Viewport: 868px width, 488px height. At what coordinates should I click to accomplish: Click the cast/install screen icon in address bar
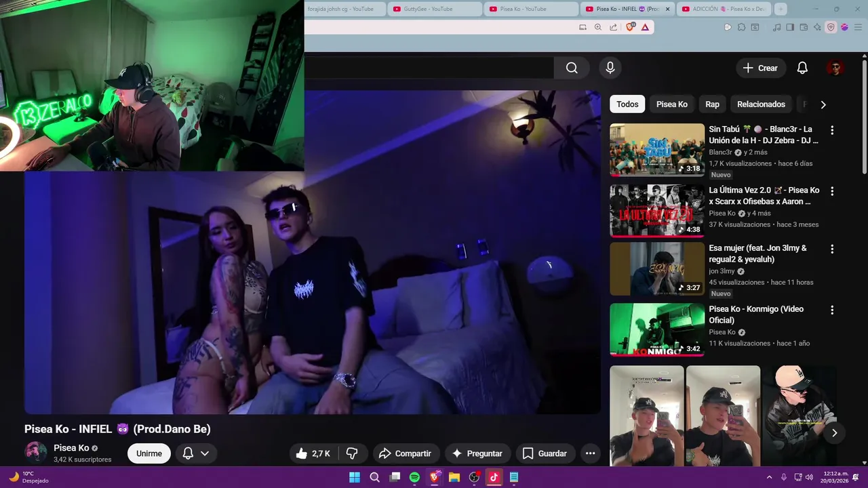coord(583,27)
